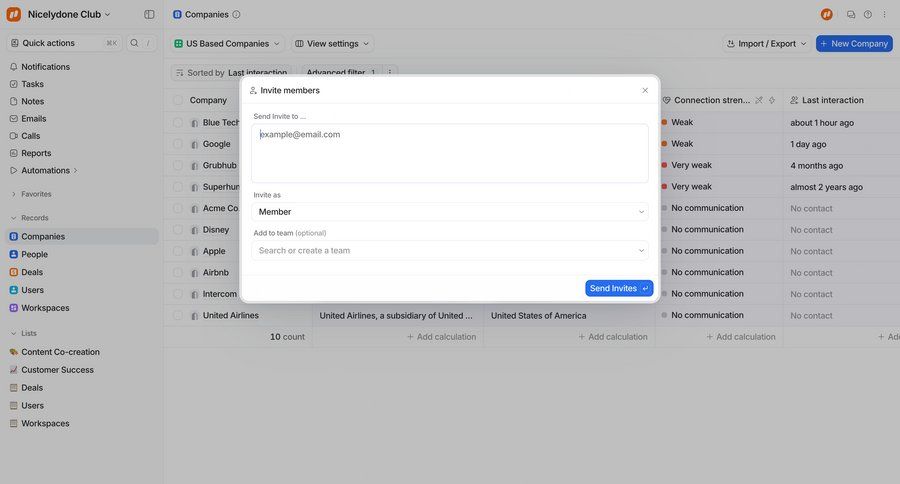Click the chat messages icon in header
The height and width of the screenshot is (484, 900).
tap(851, 15)
